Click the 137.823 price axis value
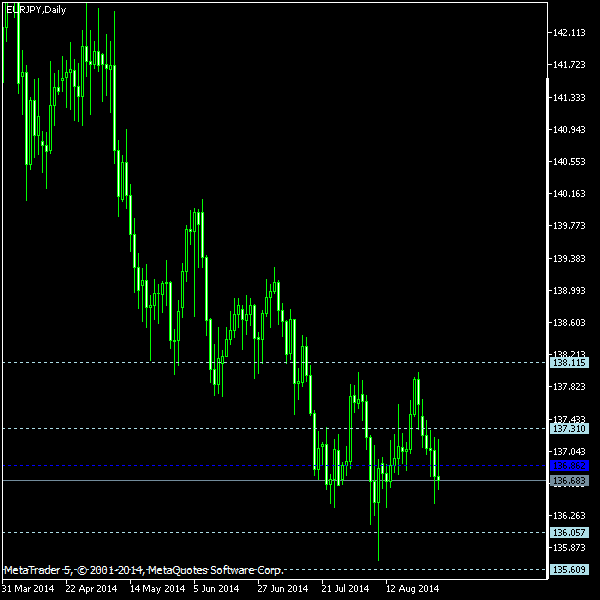This screenshot has width=600, height=600. pyautogui.click(x=569, y=386)
